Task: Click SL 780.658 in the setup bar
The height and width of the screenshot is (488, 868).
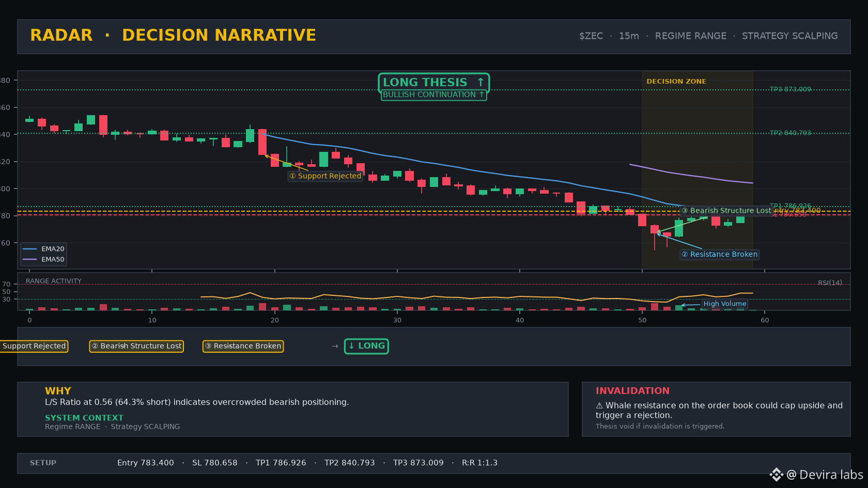Action: point(215,463)
